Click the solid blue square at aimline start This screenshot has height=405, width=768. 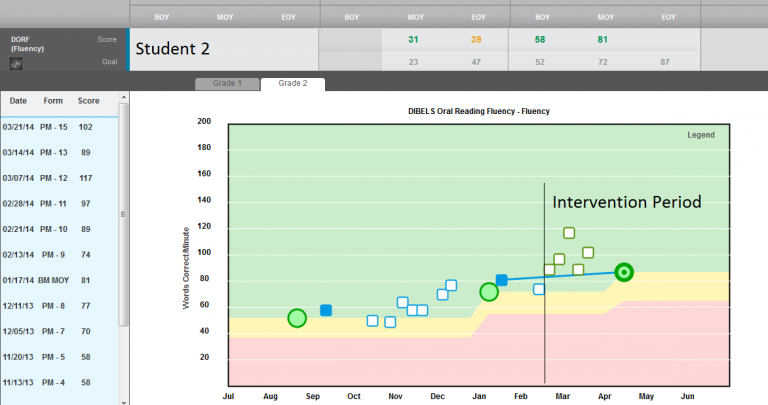[502, 280]
